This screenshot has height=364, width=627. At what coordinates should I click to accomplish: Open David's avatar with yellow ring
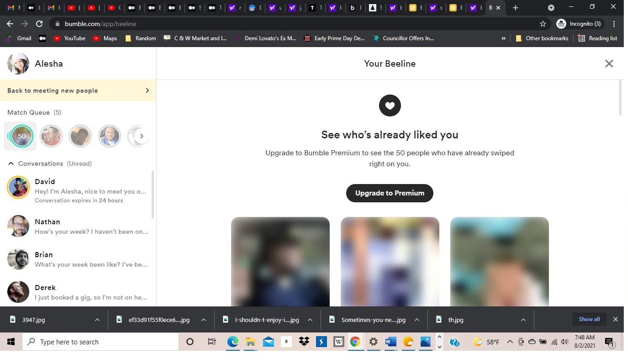coord(18,187)
